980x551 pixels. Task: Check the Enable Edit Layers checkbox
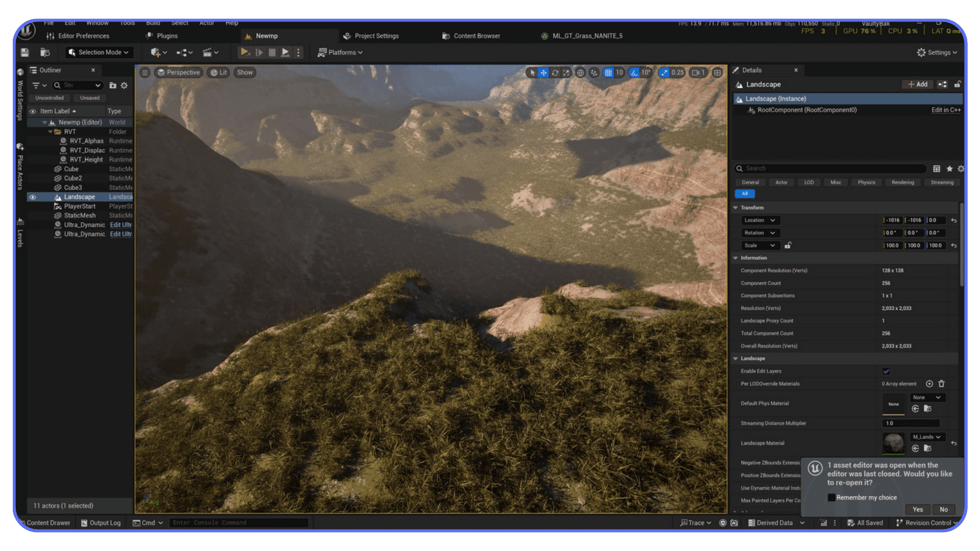click(886, 371)
